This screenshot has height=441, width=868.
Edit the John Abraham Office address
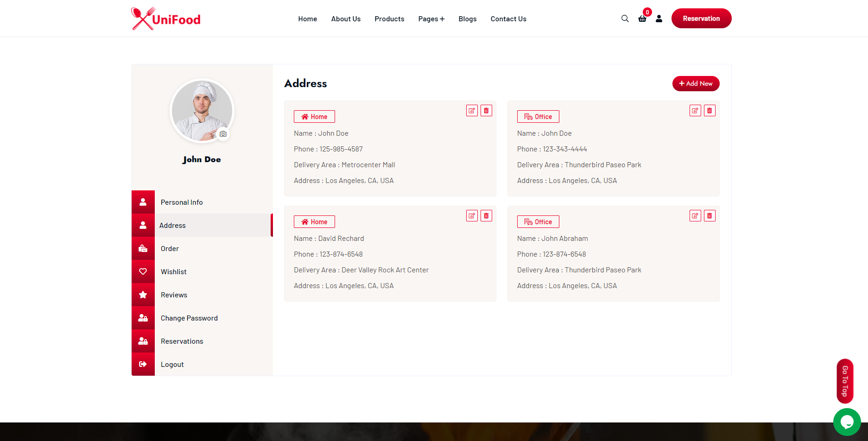(695, 216)
